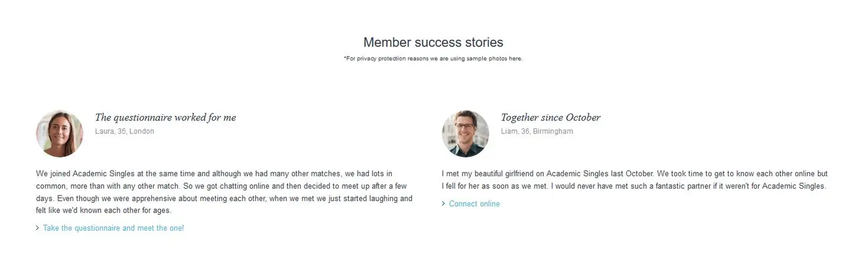Click the 'Member success stories' heading

coord(433,42)
